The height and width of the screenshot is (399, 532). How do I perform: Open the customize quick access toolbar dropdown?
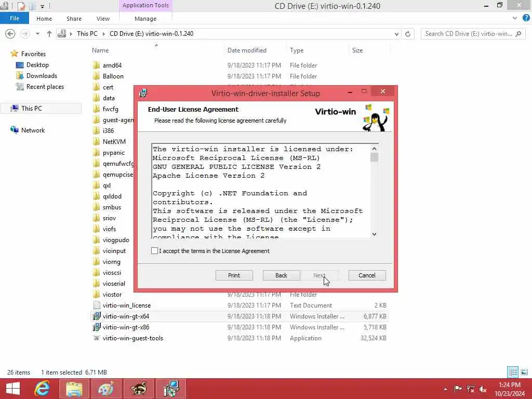point(43,6)
